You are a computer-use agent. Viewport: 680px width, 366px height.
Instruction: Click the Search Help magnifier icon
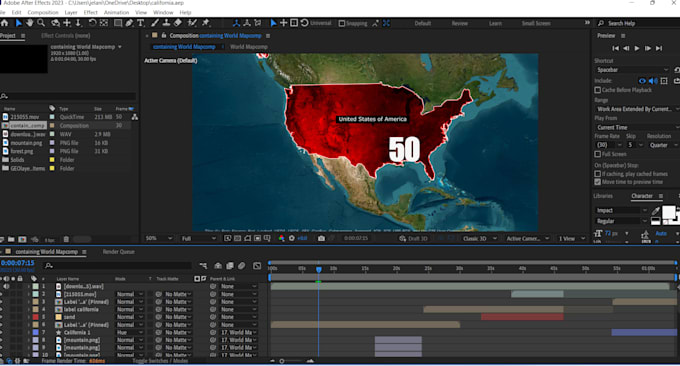coord(601,23)
